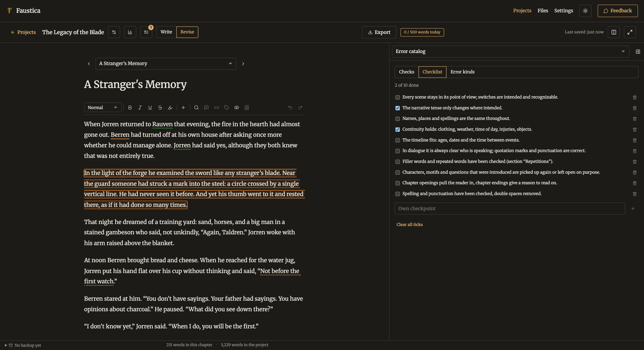Enter fullscreen with the expand icon
This screenshot has height=350, width=644.
(630, 32)
